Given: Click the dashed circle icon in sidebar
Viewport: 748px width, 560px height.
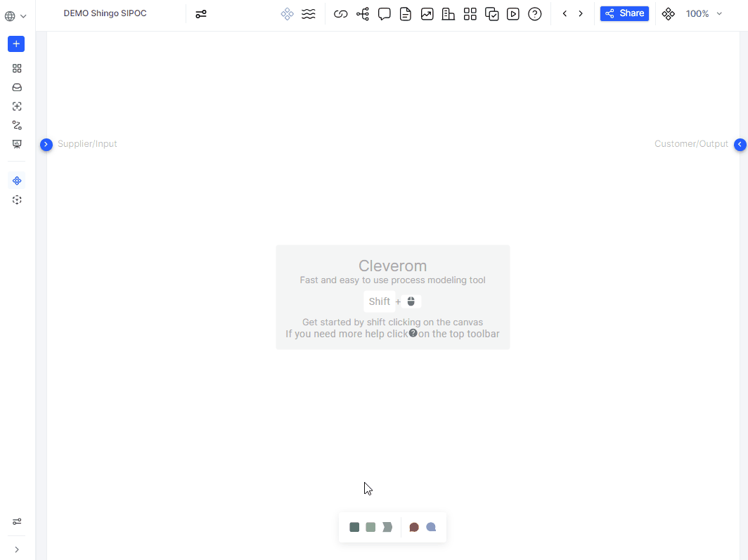Looking at the screenshot, I should [x=17, y=200].
